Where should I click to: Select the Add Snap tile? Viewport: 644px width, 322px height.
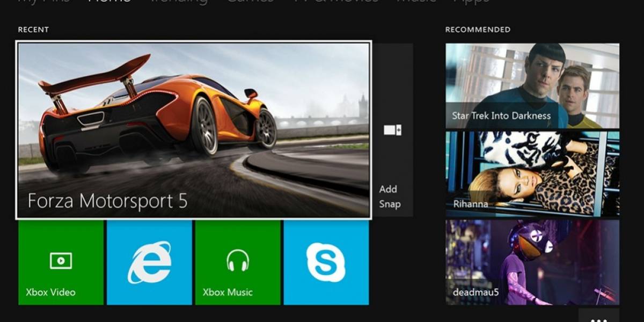(393, 130)
